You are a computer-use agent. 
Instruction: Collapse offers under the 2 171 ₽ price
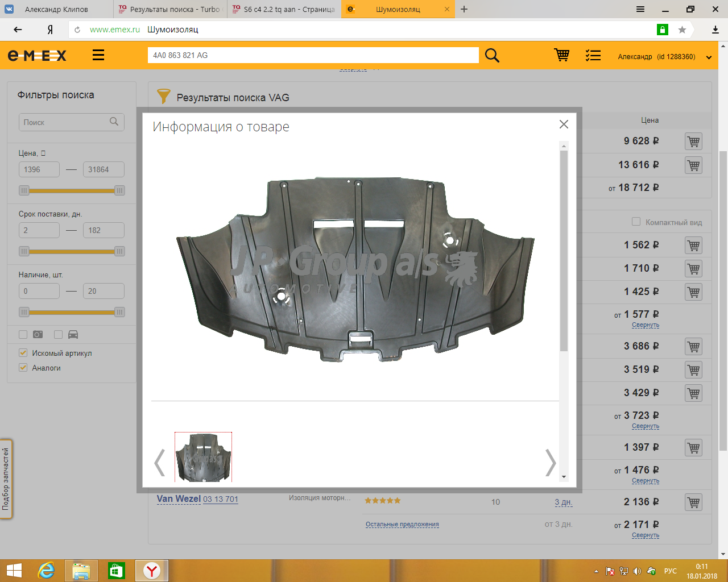pos(645,535)
